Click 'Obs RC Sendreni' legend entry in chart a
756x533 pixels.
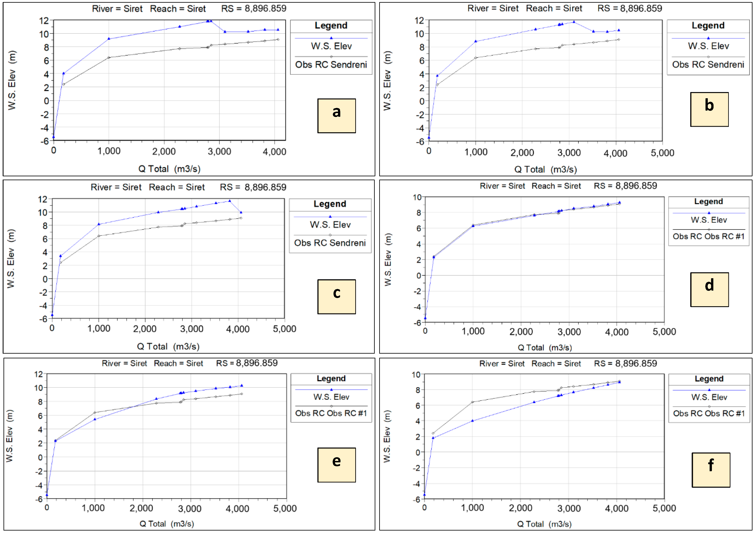[331, 64]
